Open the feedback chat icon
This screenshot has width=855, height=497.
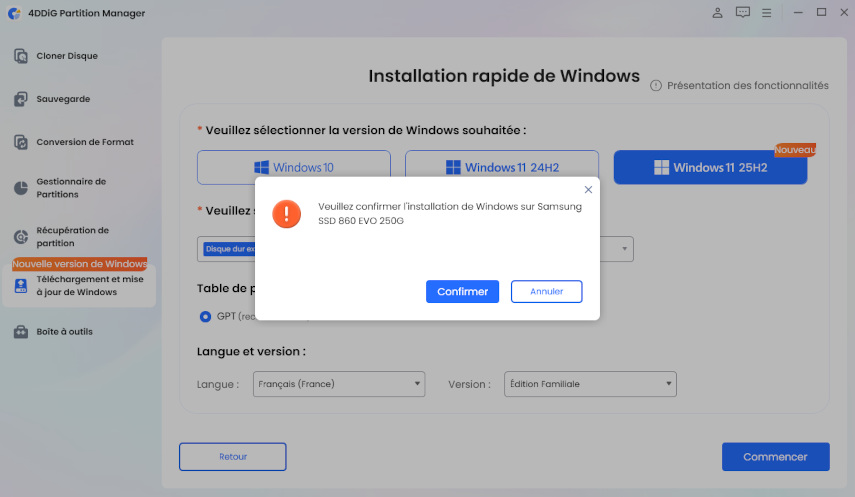pos(743,13)
